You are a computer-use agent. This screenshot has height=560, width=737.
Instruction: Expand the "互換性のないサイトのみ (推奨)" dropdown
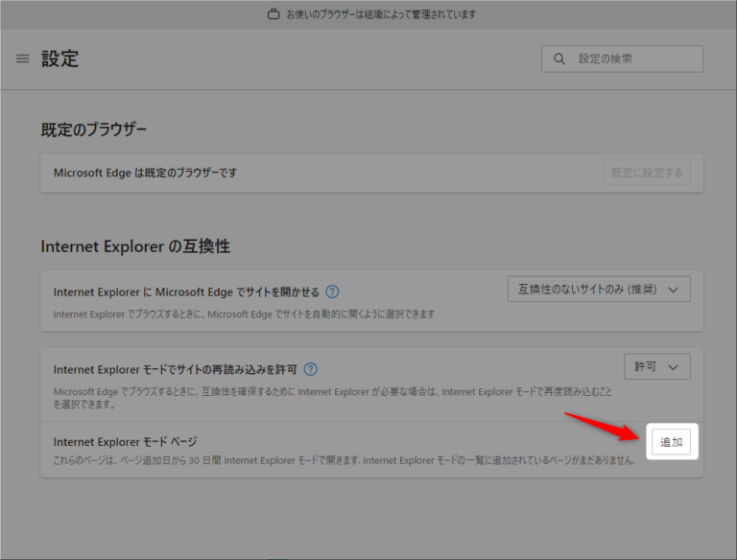599,289
